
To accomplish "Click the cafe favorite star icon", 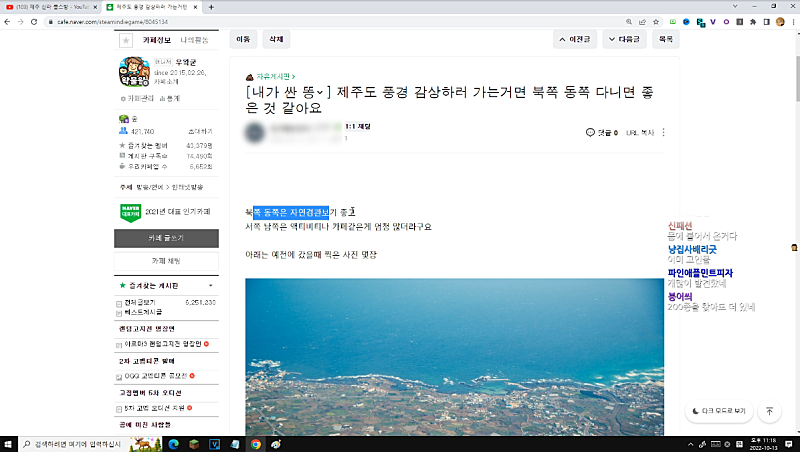I will pyautogui.click(x=126, y=41).
